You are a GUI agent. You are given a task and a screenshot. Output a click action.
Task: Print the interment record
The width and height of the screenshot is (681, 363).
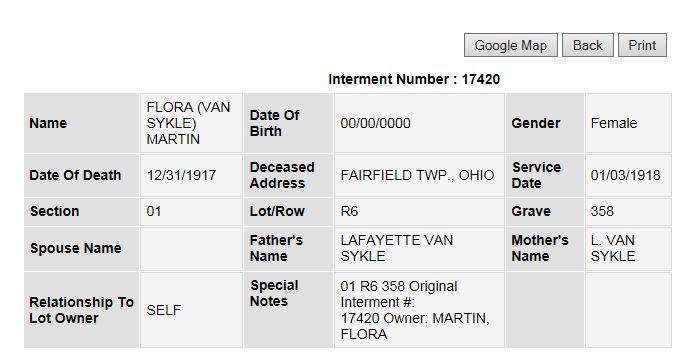[x=642, y=45]
